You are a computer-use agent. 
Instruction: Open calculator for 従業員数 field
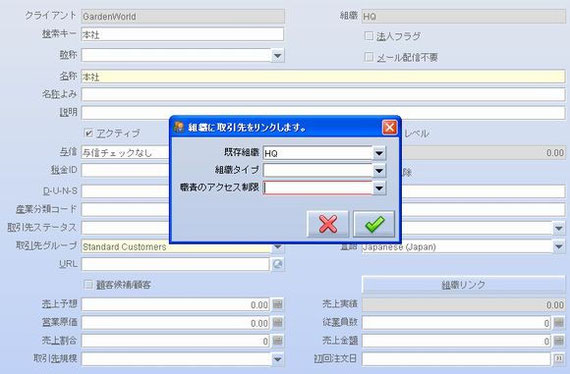[559, 323]
